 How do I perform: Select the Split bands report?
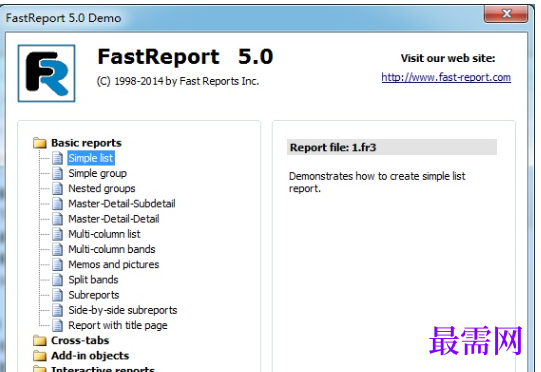pyautogui.click(x=93, y=280)
